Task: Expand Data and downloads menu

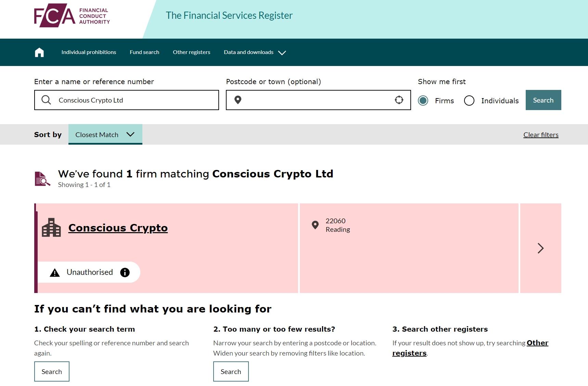Action: (255, 52)
